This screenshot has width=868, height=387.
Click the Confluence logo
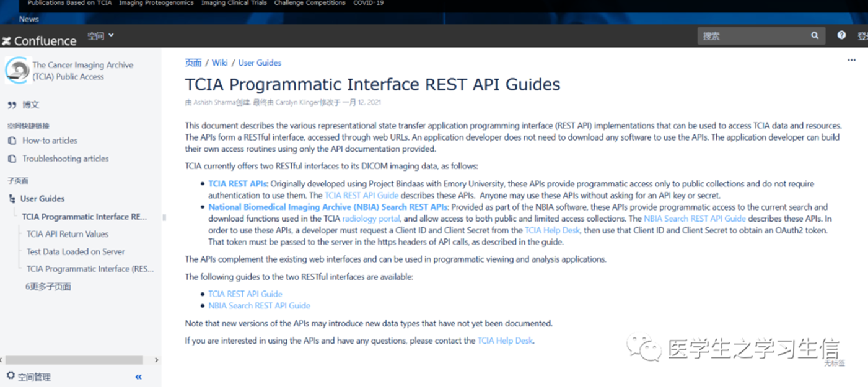[x=39, y=41]
